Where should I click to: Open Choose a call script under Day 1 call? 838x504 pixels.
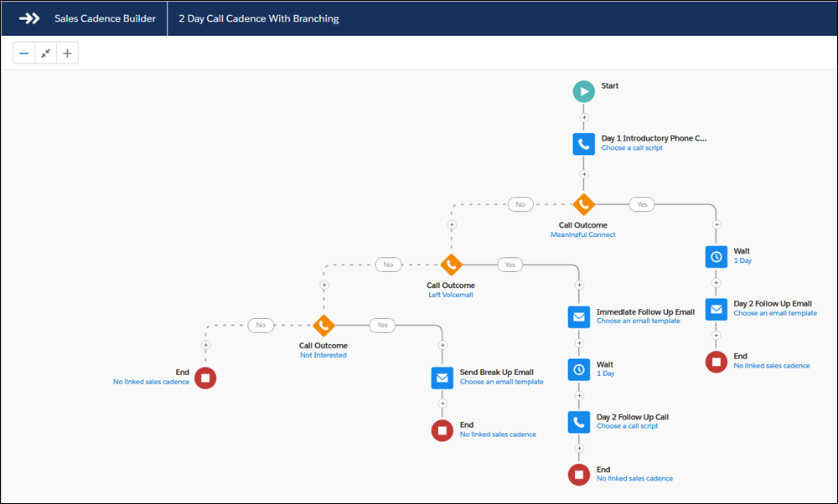click(632, 148)
